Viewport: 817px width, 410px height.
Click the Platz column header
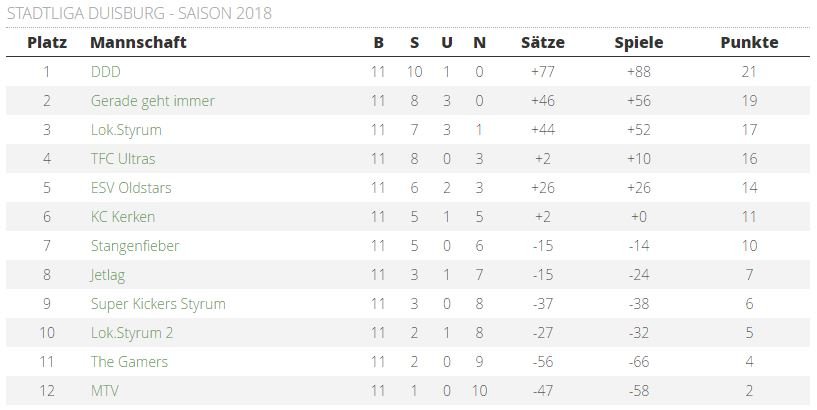pos(47,42)
